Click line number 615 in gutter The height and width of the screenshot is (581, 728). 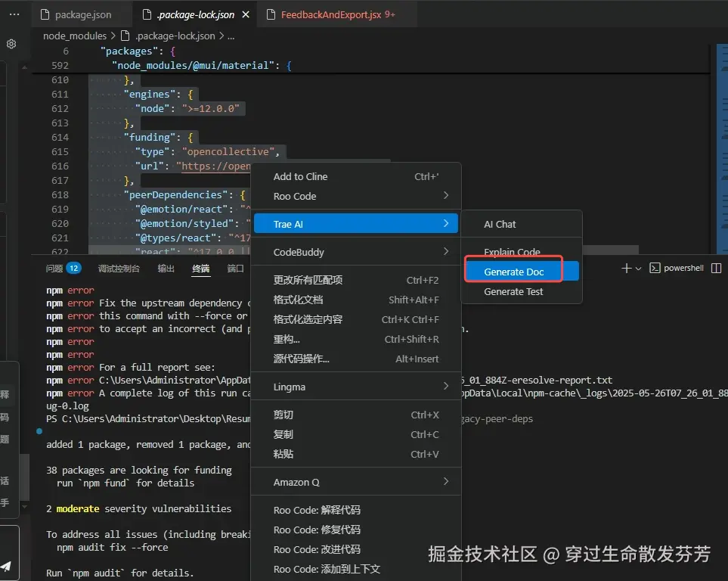(60, 151)
